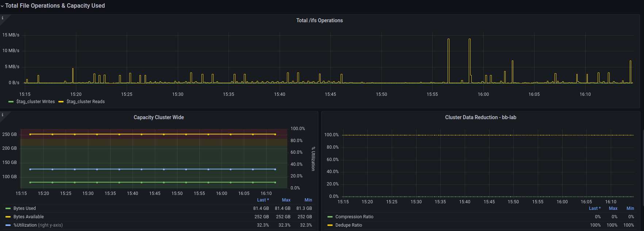Click the yellow Dedupe Ratio color swatch

(x=330, y=225)
